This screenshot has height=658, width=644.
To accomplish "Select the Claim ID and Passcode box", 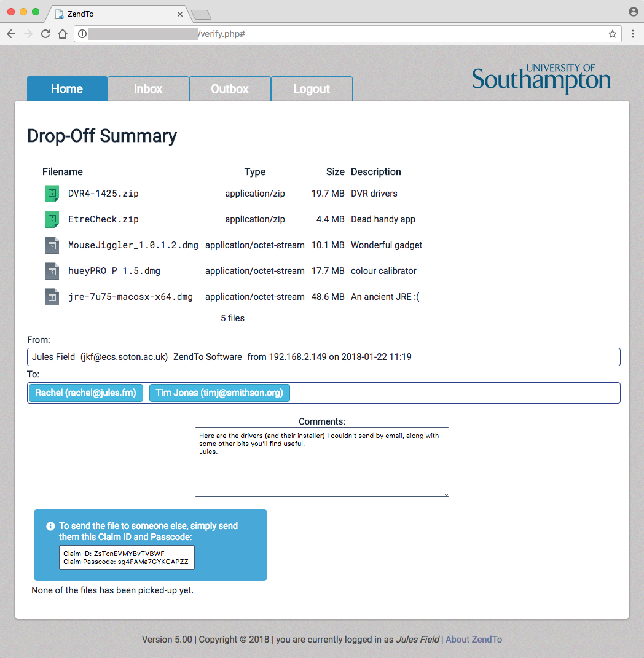I will 127,557.
